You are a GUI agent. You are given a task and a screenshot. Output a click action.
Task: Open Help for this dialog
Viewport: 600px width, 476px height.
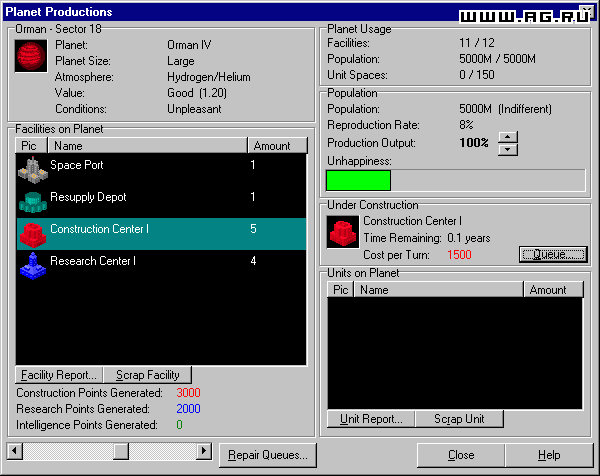(x=549, y=455)
